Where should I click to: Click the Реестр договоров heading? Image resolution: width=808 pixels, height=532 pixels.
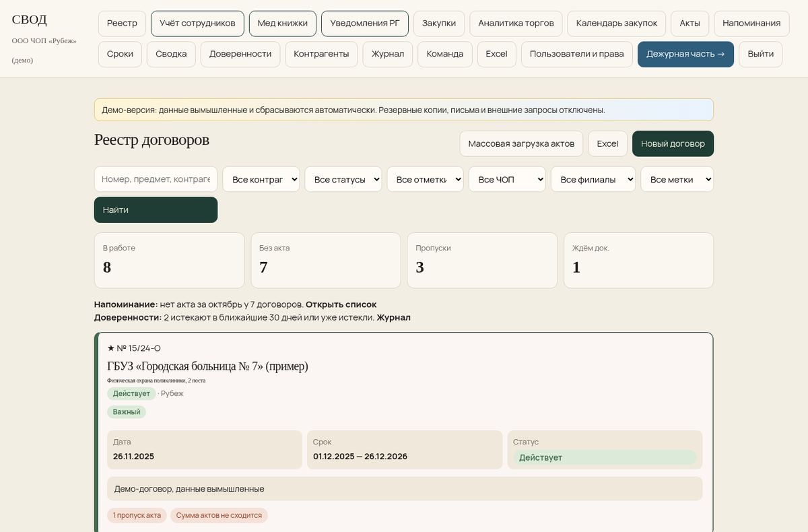click(151, 139)
